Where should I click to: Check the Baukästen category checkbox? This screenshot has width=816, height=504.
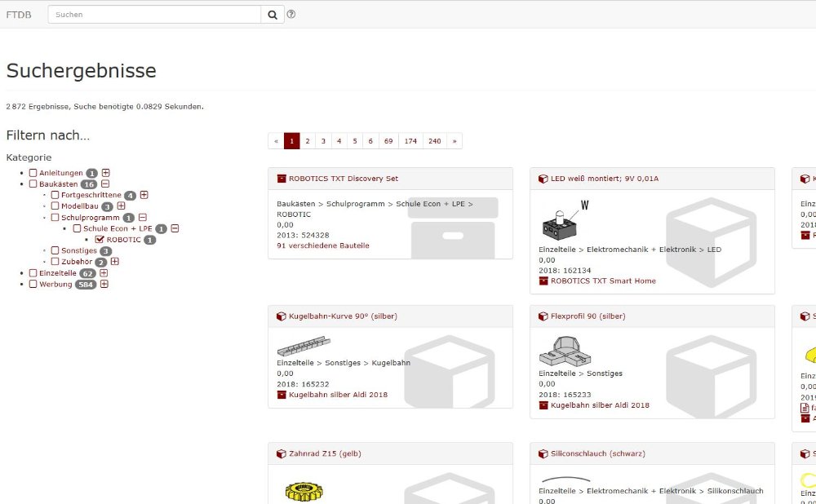click(33, 183)
